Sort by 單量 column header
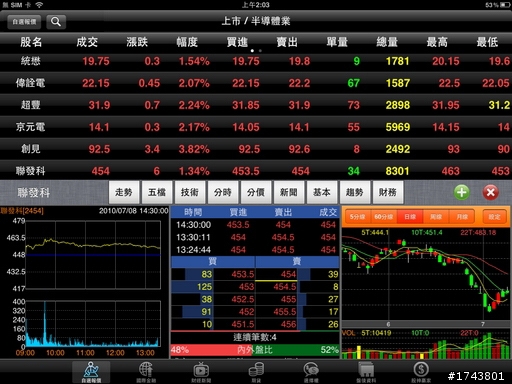 coord(337,42)
